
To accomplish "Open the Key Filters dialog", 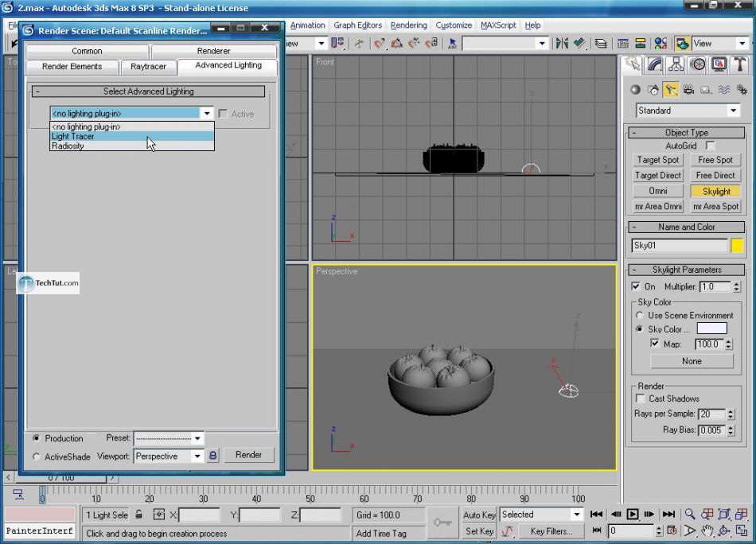I will tap(551, 531).
